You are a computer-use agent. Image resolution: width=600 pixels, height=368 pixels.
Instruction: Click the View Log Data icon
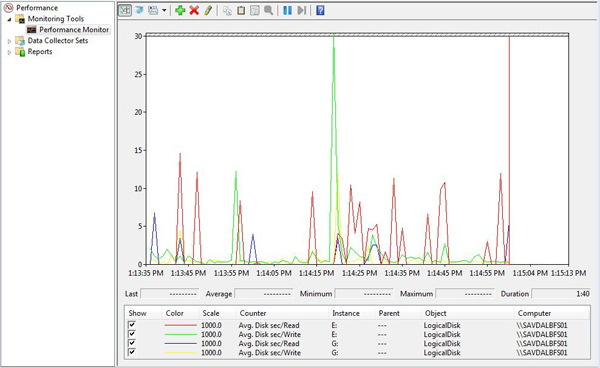(x=139, y=10)
